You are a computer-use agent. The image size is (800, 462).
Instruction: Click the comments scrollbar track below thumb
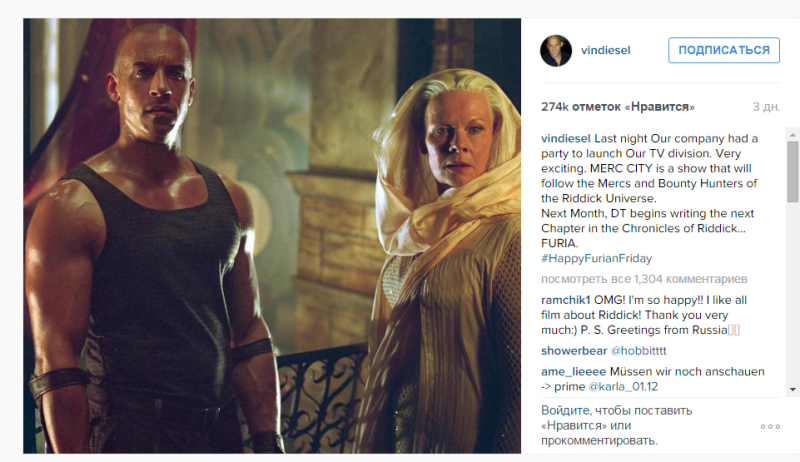(x=792, y=293)
